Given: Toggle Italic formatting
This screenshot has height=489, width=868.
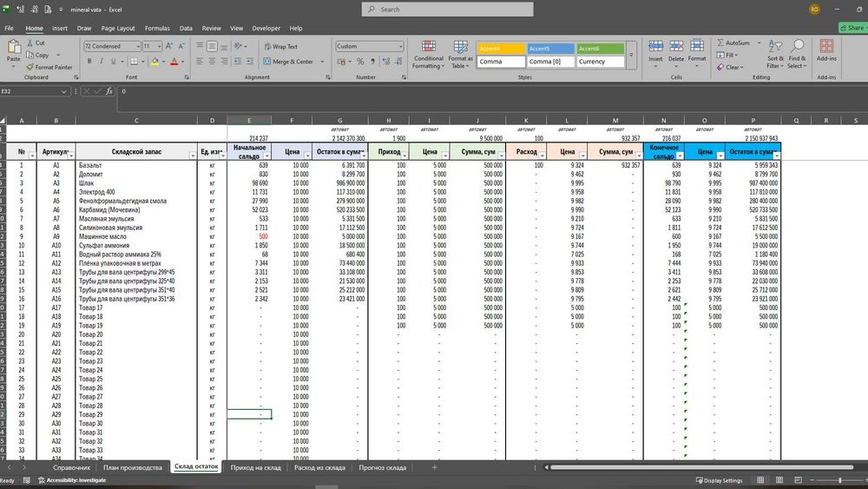Looking at the screenshot, I should tap(102, 62).
